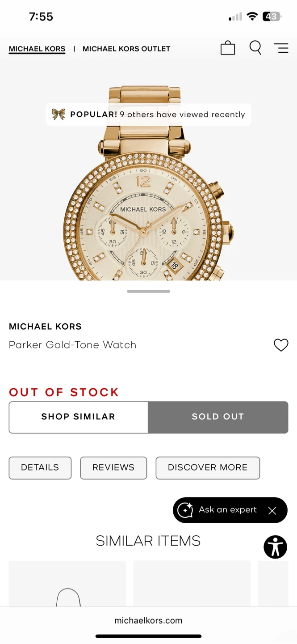Viewport: 297px width, 644px height.
Task: Tap the michaelkors.com address bar
Action: [x=148, y=620]
